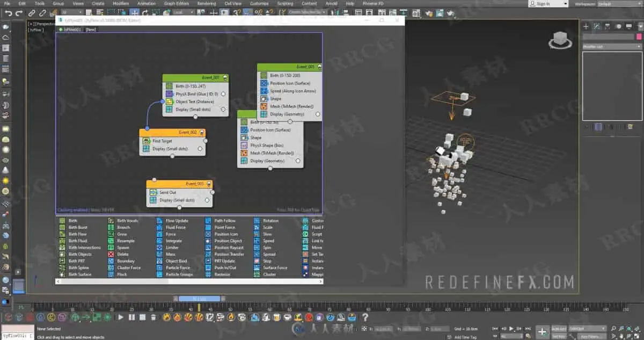Pick the Surface Force operator in list
Image resolution: width=644 pixels, height=340 pixels.
click(270, 267)
